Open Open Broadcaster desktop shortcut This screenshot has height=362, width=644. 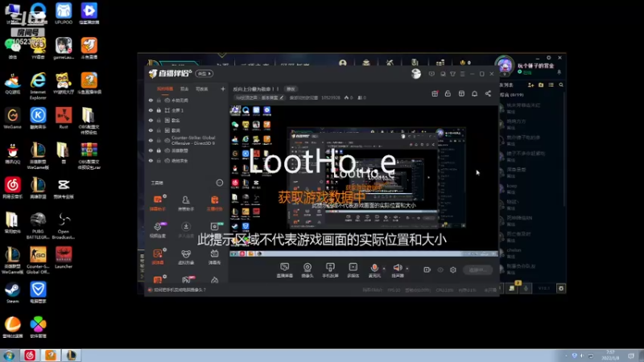tap(64, 226)
